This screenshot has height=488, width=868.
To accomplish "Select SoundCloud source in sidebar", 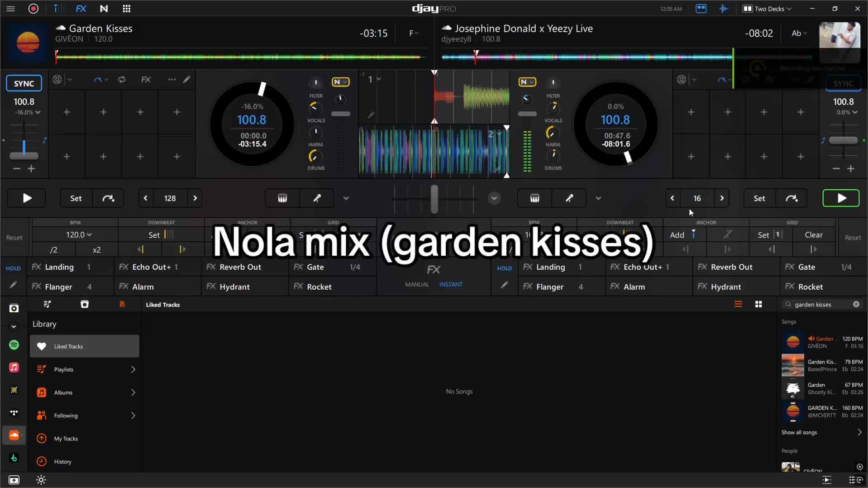I will click(x=14, y=435).
